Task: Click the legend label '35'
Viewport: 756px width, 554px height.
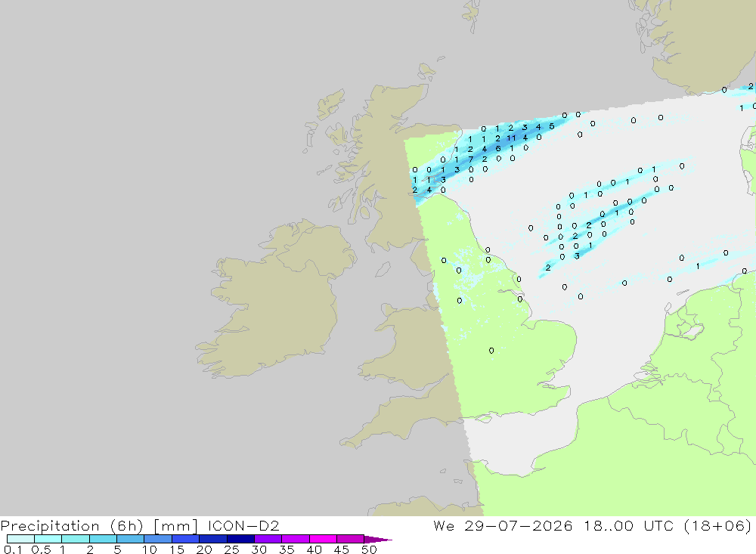Action: pyautogui.click(x=287, y=549)
